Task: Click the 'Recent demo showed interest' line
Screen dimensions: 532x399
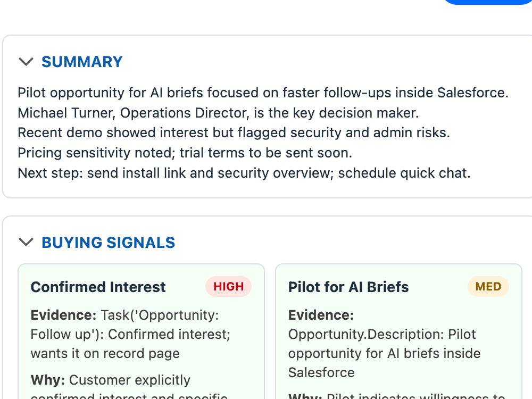Action: tap(234, 132)
